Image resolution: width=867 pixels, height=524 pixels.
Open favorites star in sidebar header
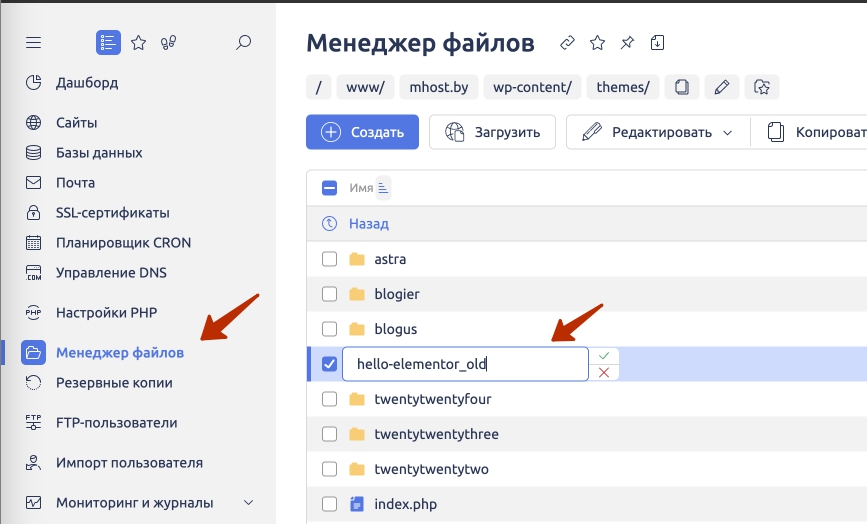[138, 43]
